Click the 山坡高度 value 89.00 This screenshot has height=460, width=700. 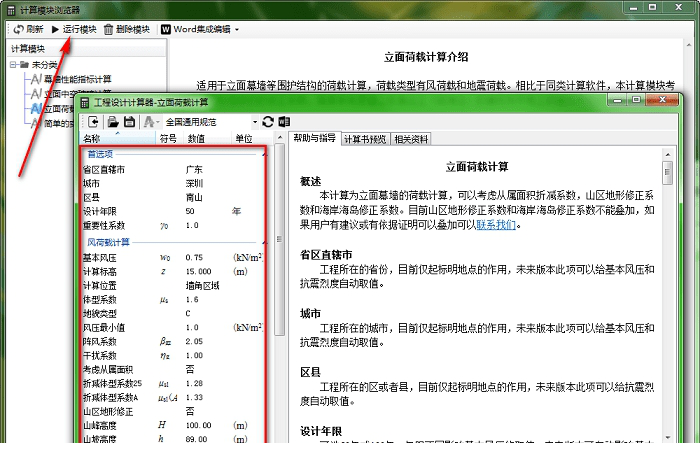coord(196,439)
